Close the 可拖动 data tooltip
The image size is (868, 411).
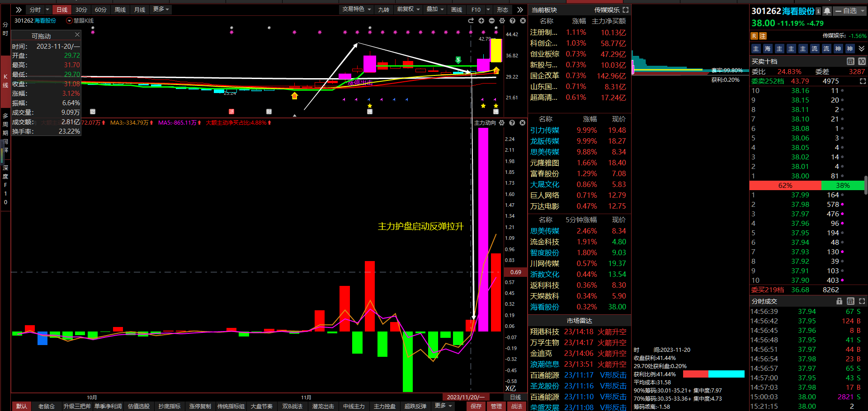77,35
